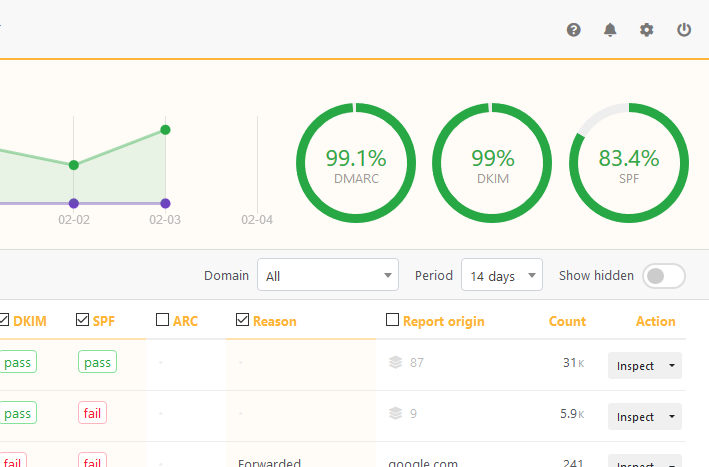Open the settings gear icon

tap(647, 30)
